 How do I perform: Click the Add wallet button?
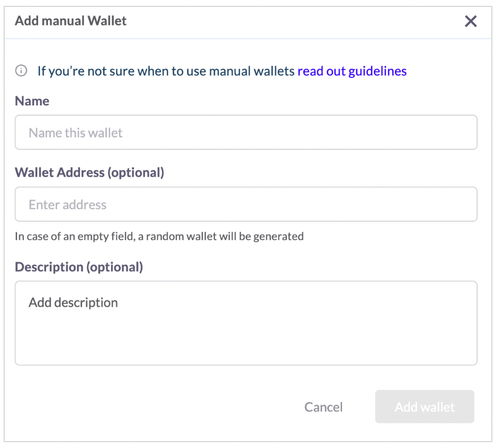(424, 407)
